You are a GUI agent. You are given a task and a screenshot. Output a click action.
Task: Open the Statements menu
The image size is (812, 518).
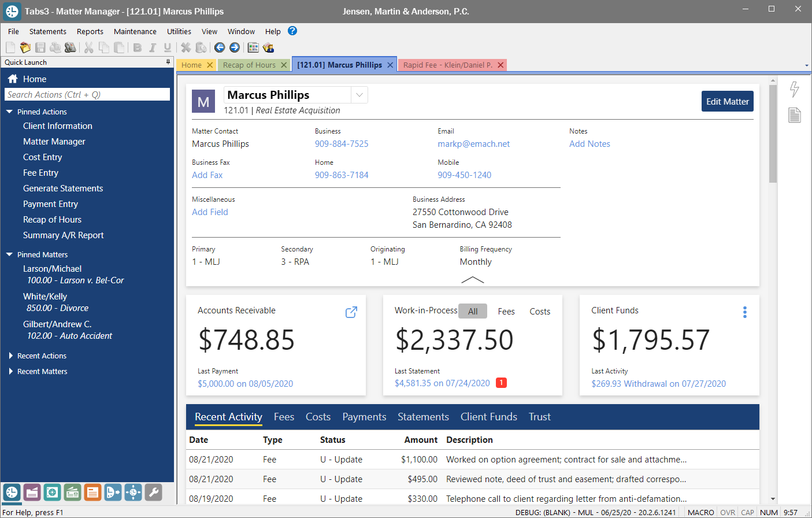(48, 31)
